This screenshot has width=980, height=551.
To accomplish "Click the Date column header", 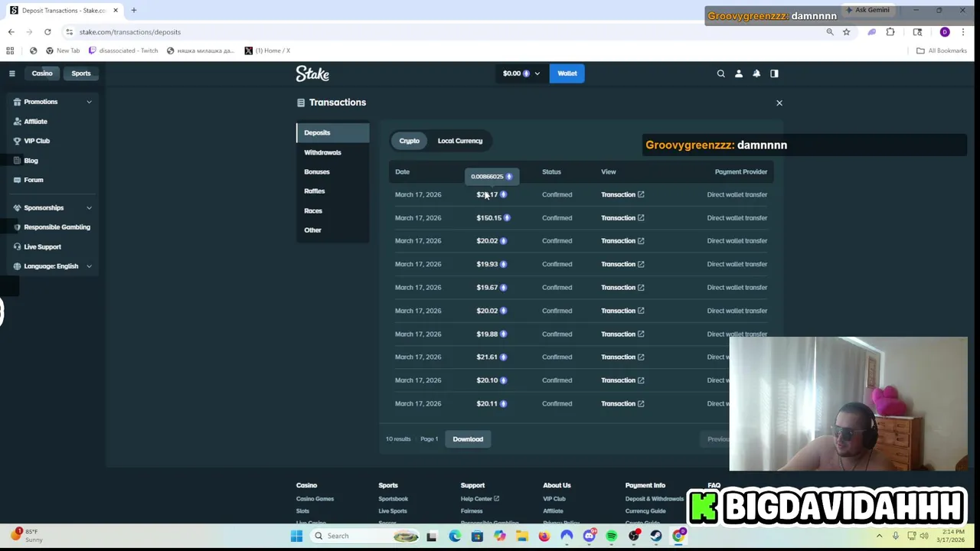I will [402, 172].
